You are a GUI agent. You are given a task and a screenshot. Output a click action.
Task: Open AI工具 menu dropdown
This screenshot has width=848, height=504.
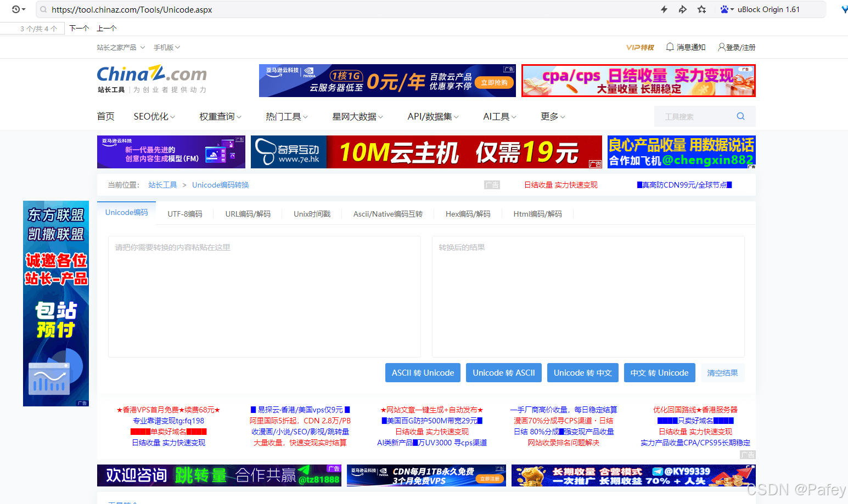[x=499, y=116]
